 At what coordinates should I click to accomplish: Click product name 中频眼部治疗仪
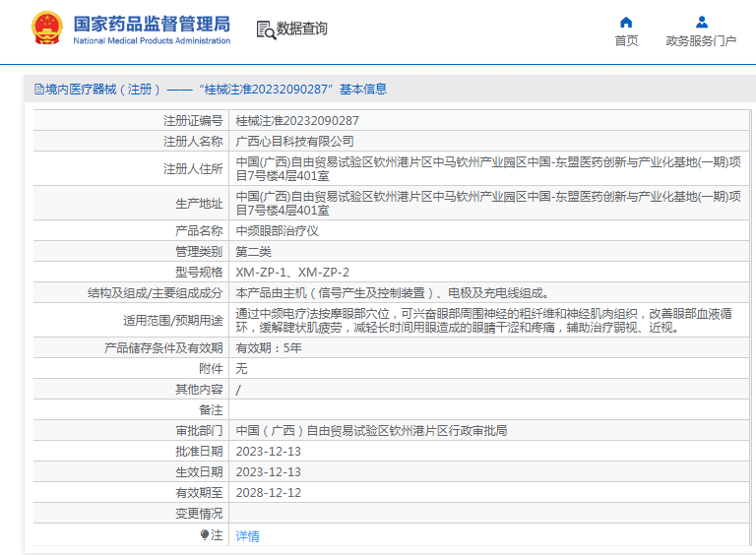pyautogui.click(x=278, y=231)
